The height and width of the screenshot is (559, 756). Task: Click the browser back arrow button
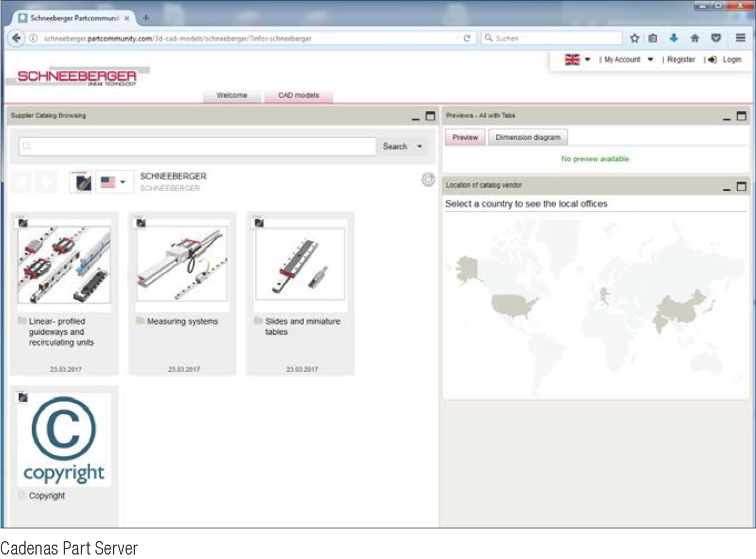click(16, 38)
